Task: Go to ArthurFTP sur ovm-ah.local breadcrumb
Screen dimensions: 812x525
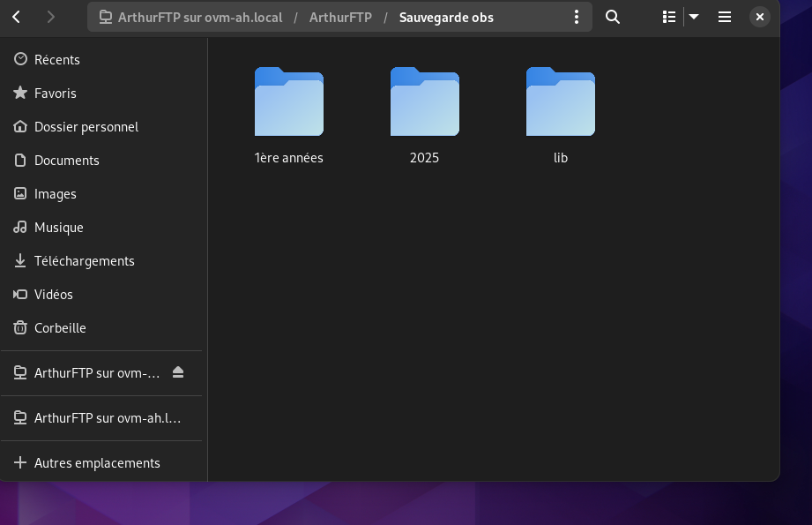Action: pos(199,18)
